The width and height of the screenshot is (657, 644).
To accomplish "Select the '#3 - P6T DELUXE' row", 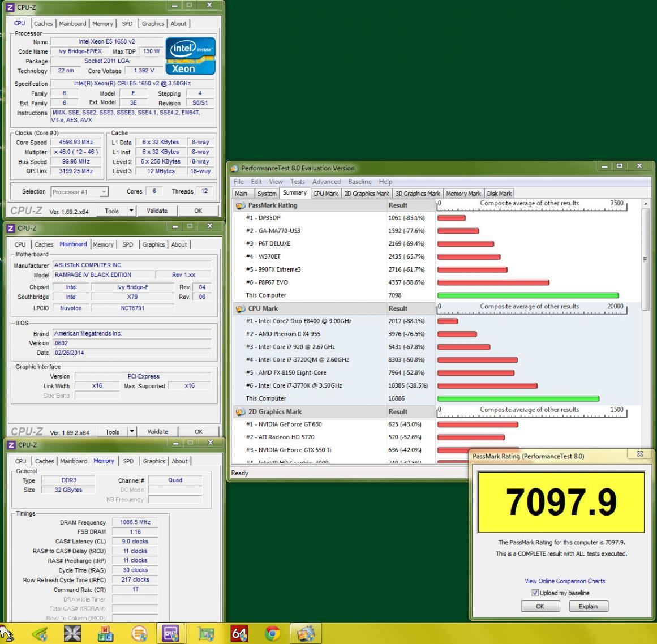I will [x=334, y=244].
